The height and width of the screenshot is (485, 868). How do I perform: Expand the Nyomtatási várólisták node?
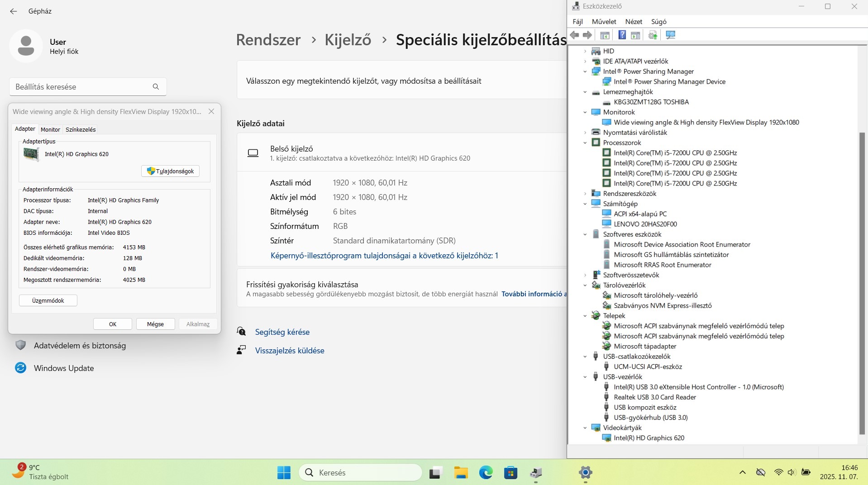tap(585, 133)
